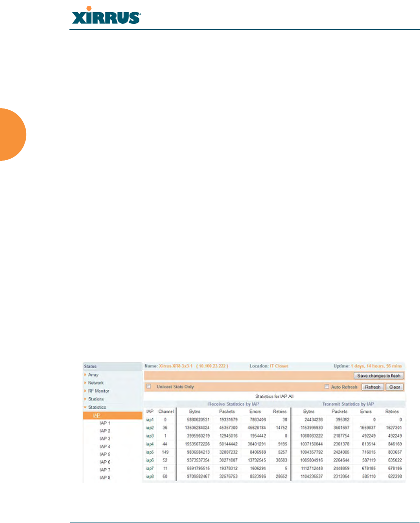Enable the Unicast Stats Only checkbox
Viewport: 420px width, 523px height.
tap(149, 386)
